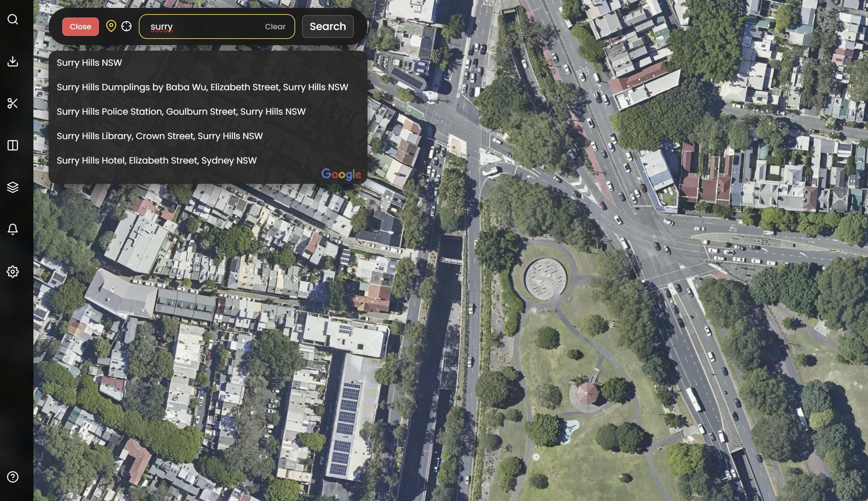The height and width of the screenshot is (501, 868).
Task: Open notifications via the bell icon
Action: [x=13, y=229]
